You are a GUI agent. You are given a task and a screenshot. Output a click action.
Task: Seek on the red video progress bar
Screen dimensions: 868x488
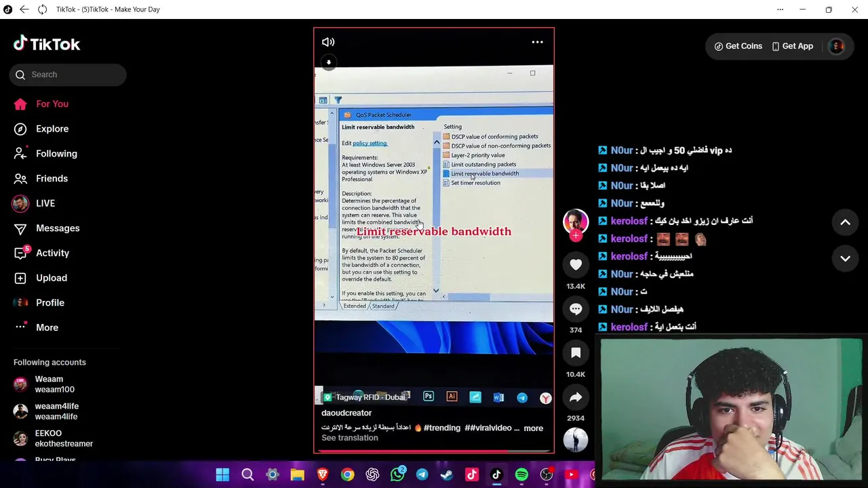tap(434, 451)
